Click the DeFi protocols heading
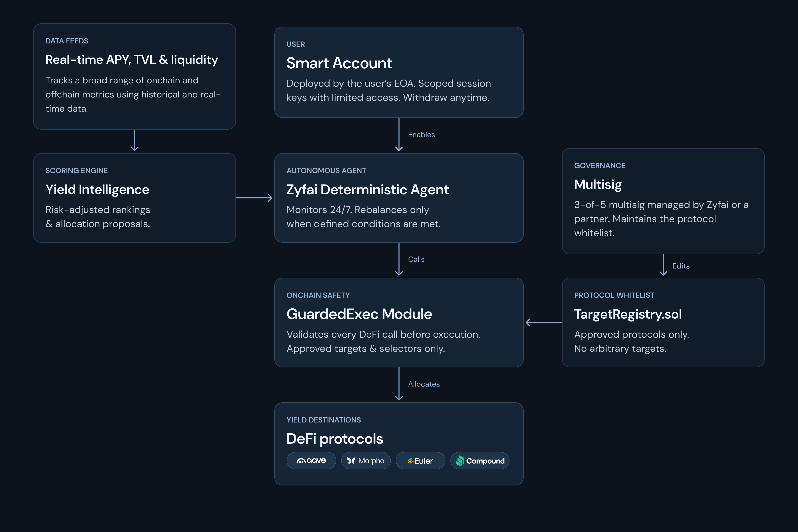The height and width of the screenshot is (532, 798). [335, 439]
